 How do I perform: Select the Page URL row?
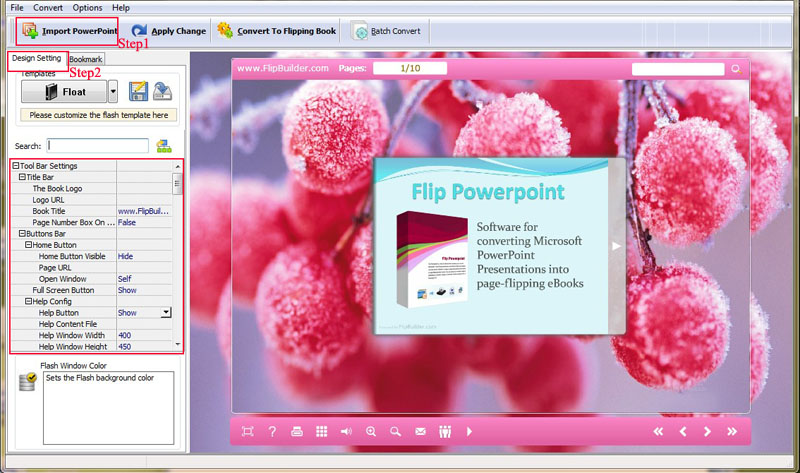click(x=92, y=267)
